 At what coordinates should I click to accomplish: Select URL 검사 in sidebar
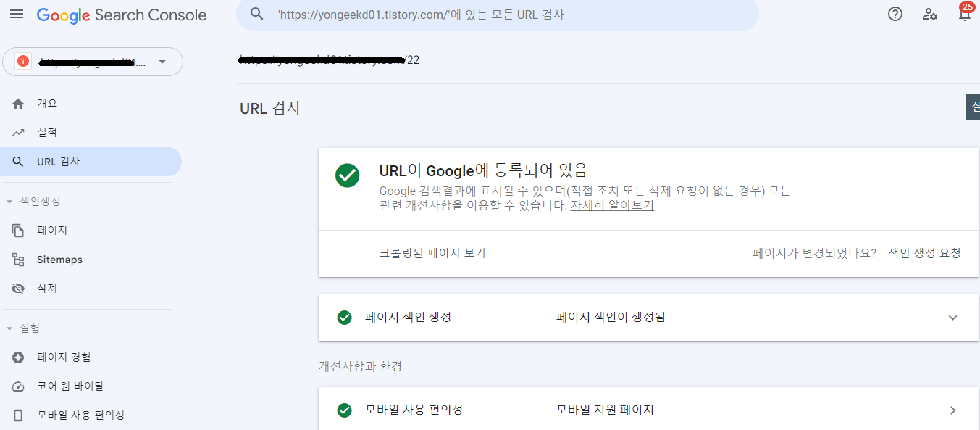(91, 162)
